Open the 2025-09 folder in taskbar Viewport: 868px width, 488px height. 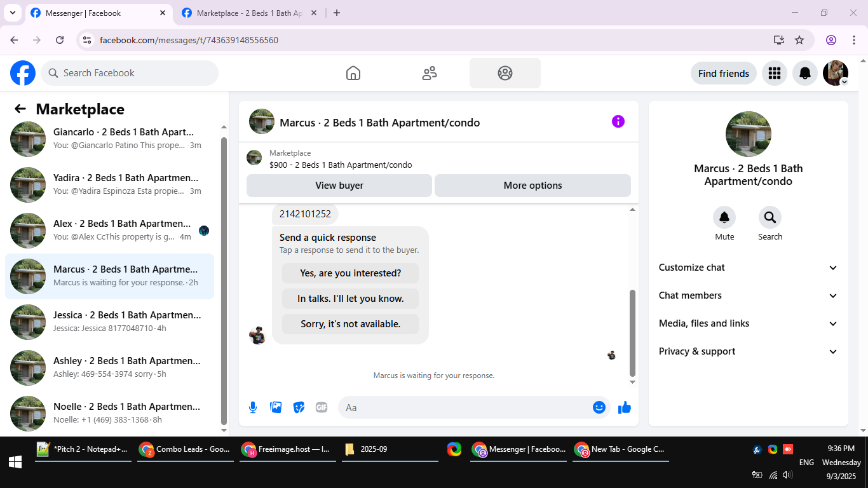click(x=390, y=449)
